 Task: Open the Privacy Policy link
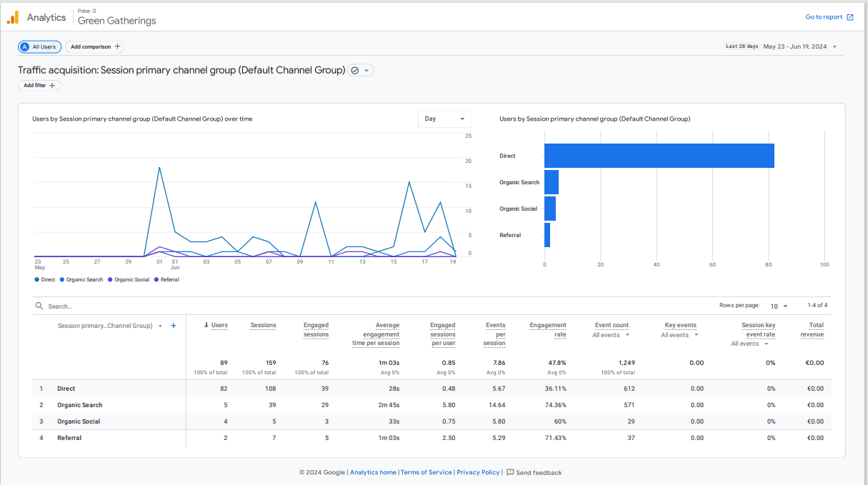click(x=478, y=472)
